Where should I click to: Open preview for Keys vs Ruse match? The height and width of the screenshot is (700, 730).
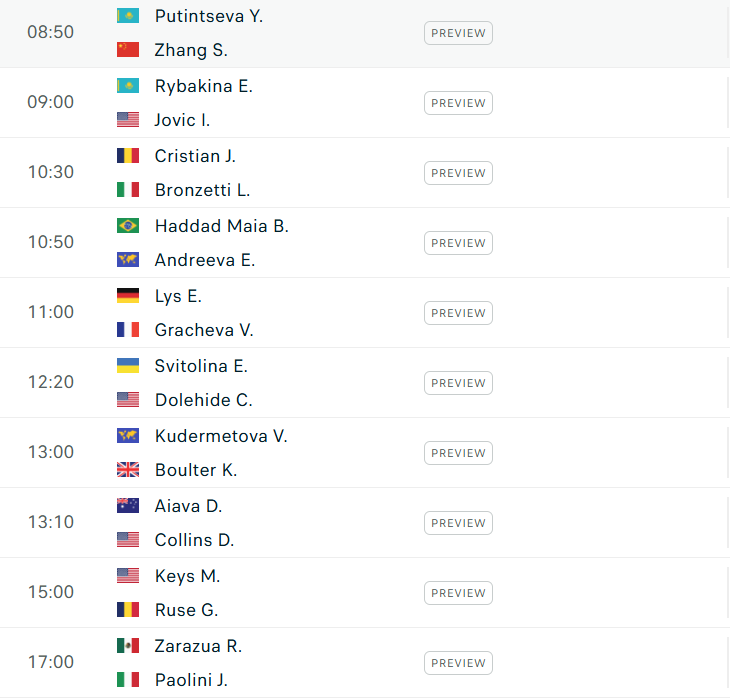(x=458, y=593)
